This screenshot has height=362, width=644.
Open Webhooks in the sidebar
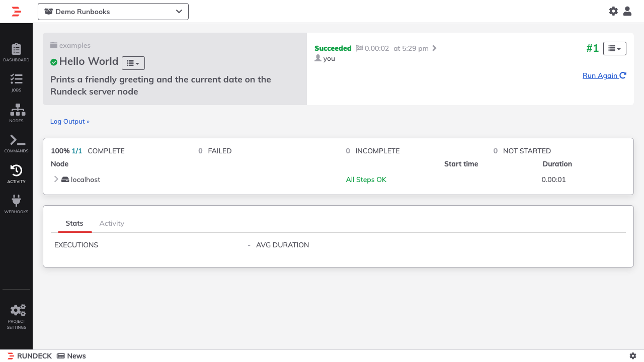(x=16, y=204)
